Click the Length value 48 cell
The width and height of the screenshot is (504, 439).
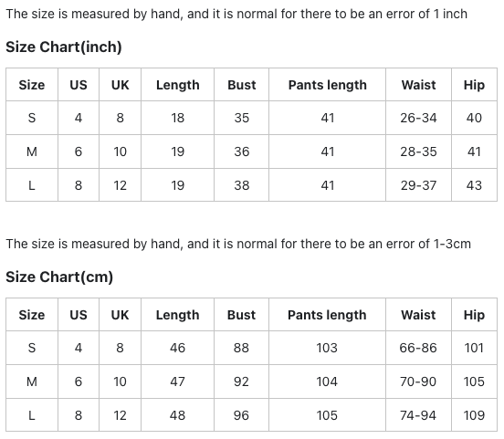177,415
